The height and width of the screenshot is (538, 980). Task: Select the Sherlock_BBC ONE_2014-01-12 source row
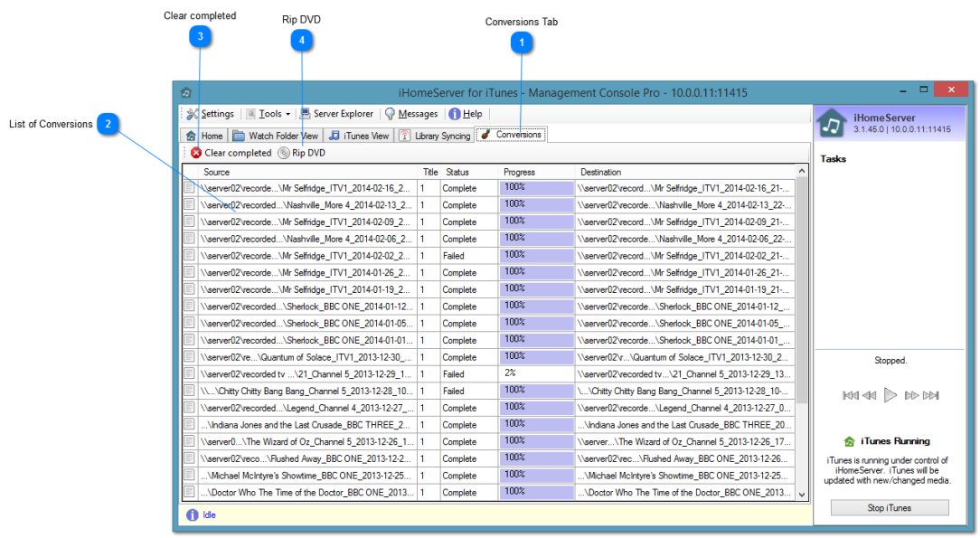tap(307, 307)
